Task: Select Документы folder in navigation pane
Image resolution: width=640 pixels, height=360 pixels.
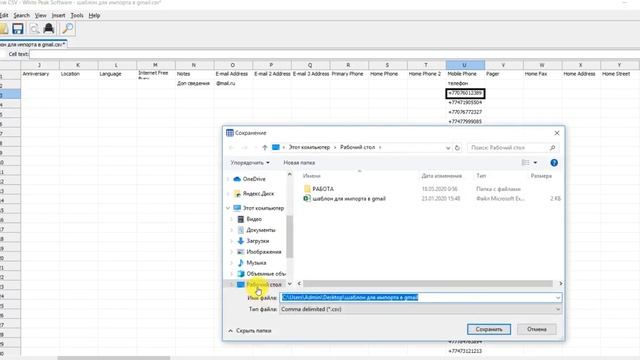Action: [x=260, y=230]
